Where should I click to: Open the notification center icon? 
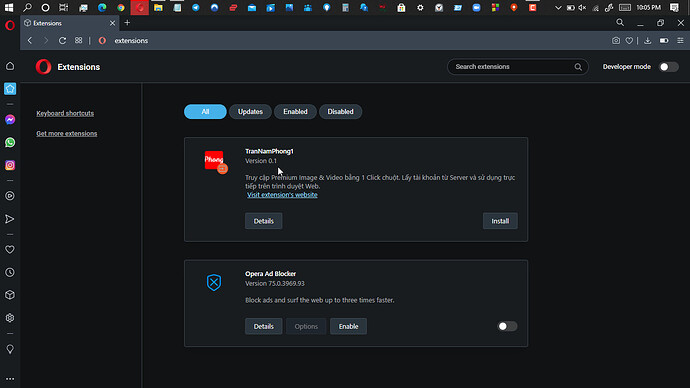[x=674, y=7]
